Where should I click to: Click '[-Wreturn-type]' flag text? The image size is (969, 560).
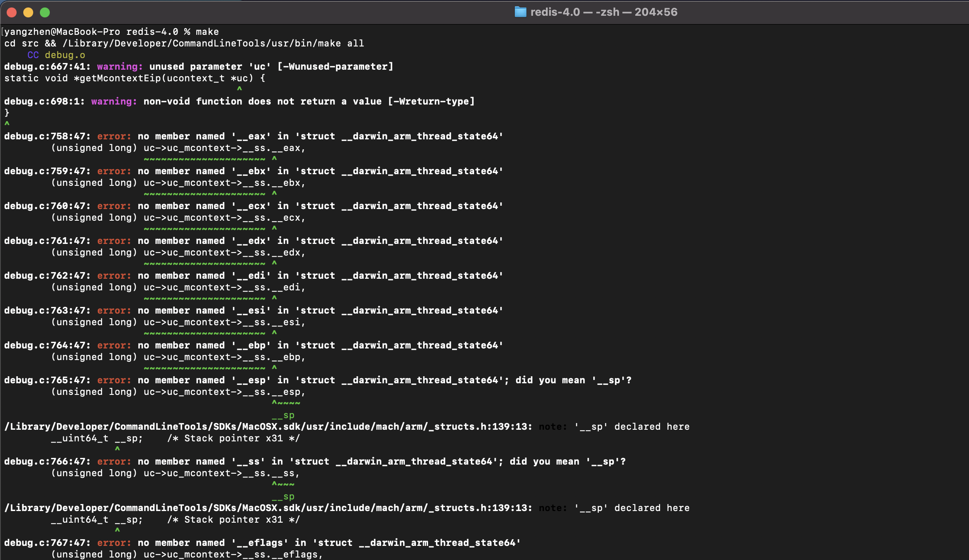tap(431, 102)
